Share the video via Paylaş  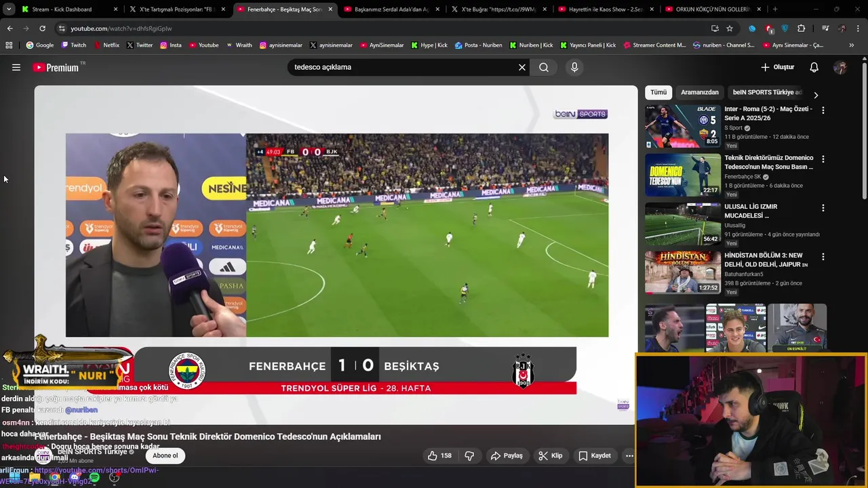coord(507,455)
